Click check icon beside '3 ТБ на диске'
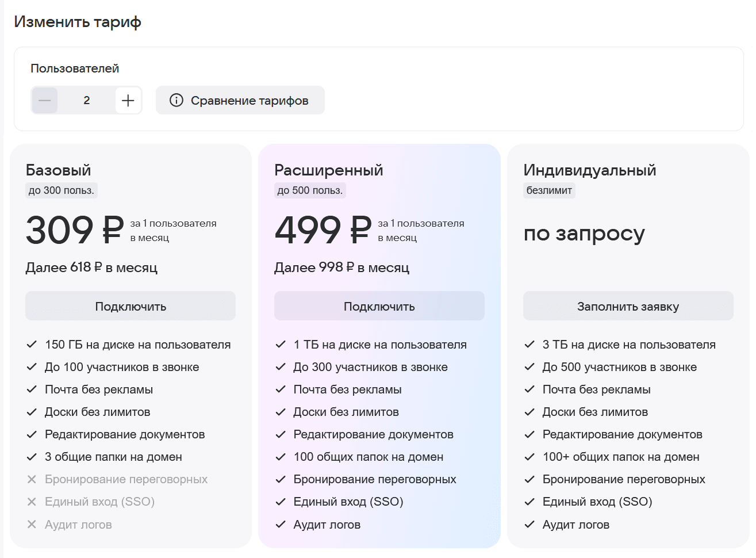This screenshot has height=558, width=756. point(529,345)
